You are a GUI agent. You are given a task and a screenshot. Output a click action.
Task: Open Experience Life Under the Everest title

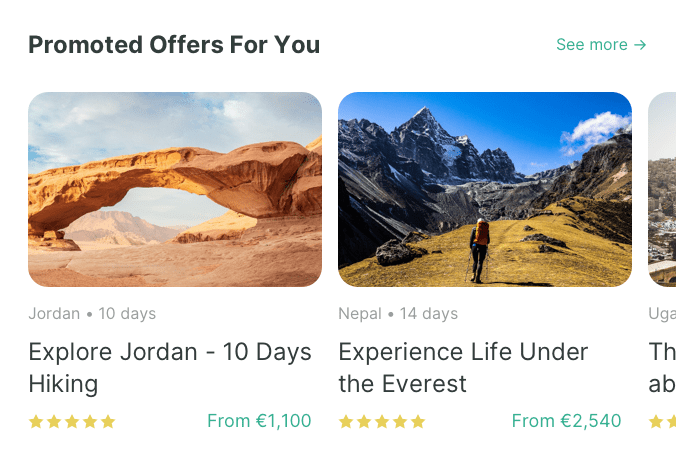click(463, 368)
